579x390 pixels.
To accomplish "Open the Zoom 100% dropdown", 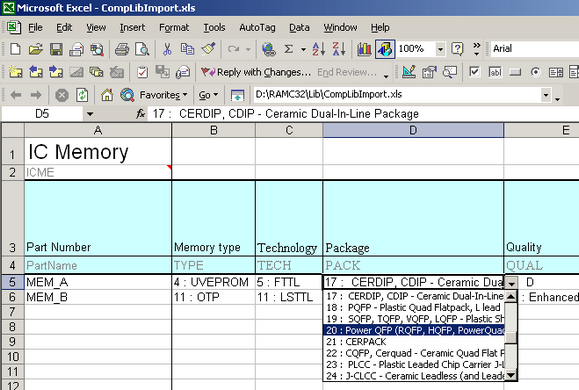I will click(440, 49).
